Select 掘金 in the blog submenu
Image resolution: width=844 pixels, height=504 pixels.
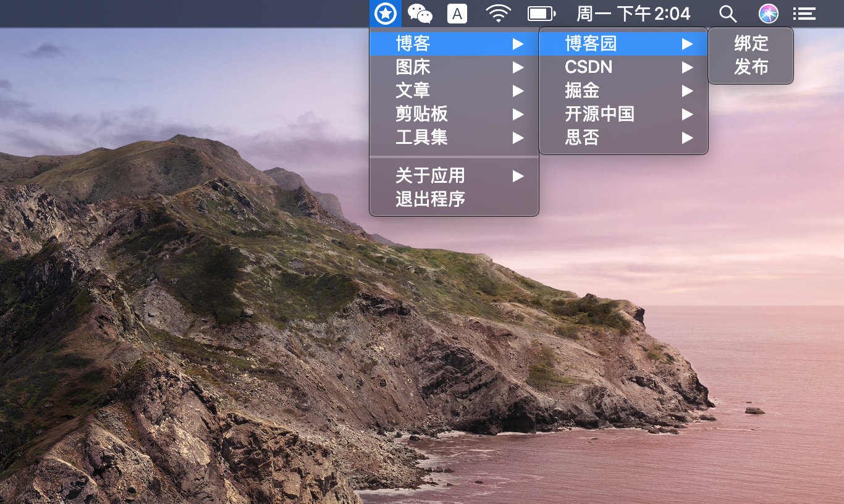coord(623,91)
